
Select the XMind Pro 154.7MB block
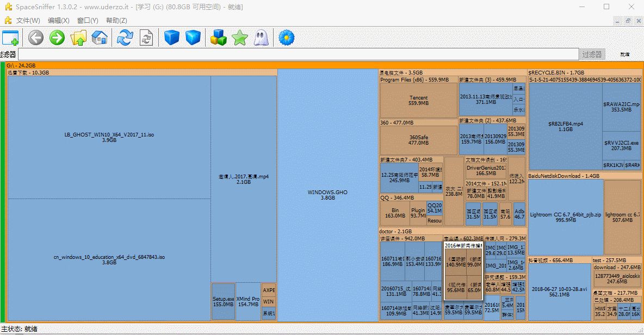click(x=248, y=302)
